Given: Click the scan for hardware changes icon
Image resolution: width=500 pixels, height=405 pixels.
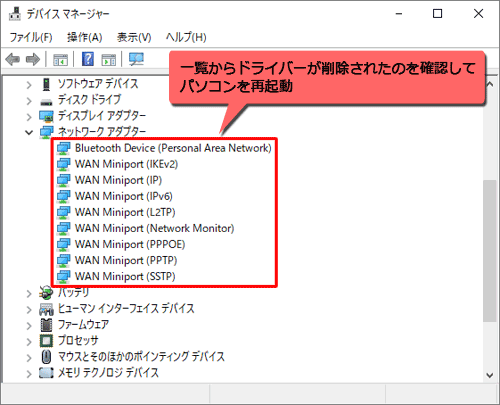Looking at the screenshot, I should [136, 59].
